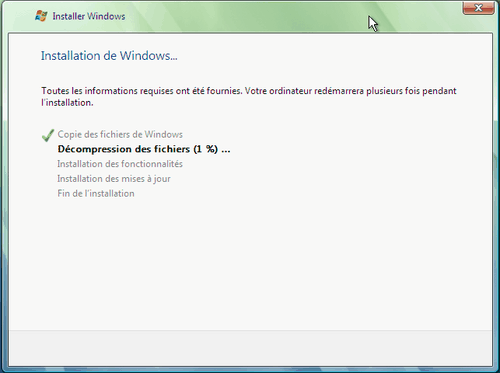Click the gray footer bar at the dialog bottom
The height and width of the screenshot is (373, 500).
click(x=250, y=348)
